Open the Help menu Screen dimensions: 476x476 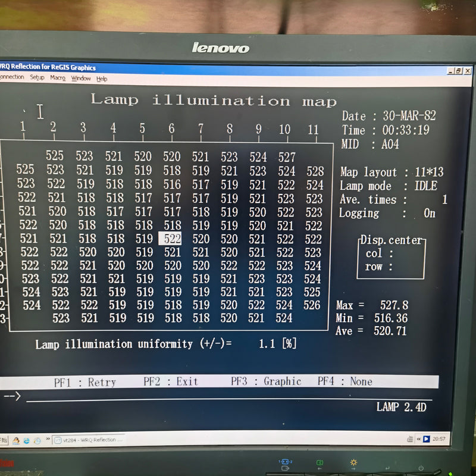(102, 79)
